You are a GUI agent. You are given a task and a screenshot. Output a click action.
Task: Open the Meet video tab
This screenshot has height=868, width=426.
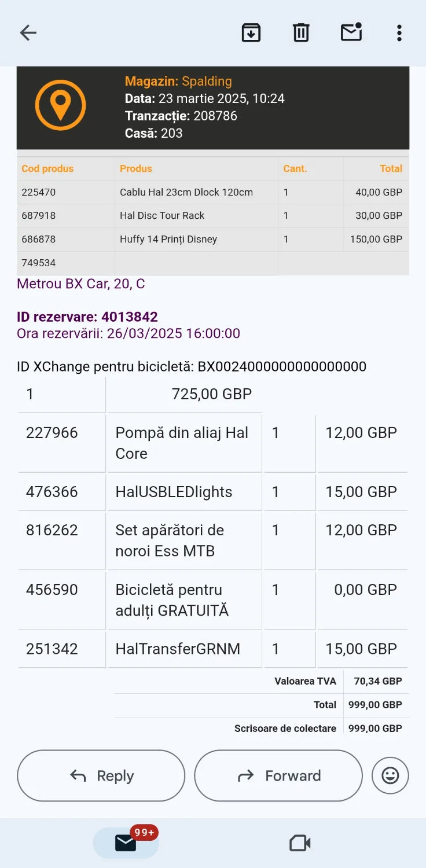point(300,843)
